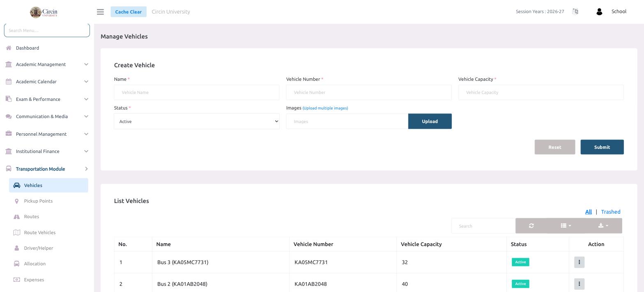Click the Vehicle Name input field
Image resolution: width=644 pixels, height=292 pixels.
tap(197, 92)
